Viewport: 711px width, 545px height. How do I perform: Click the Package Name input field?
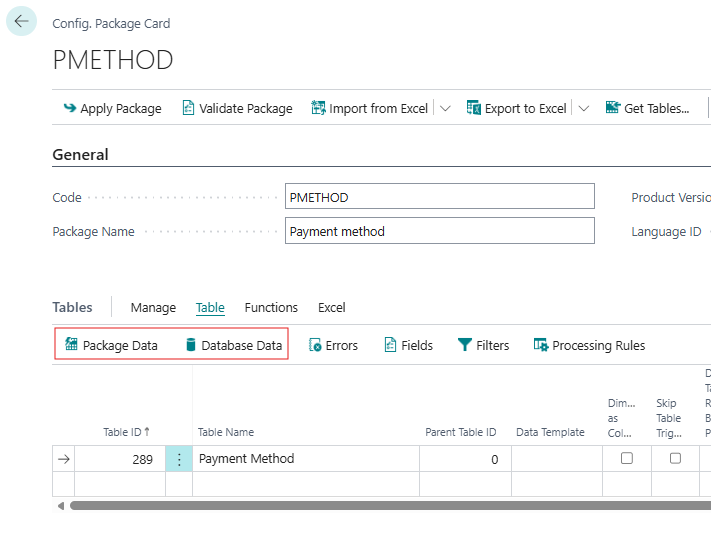tap(439, 231)
